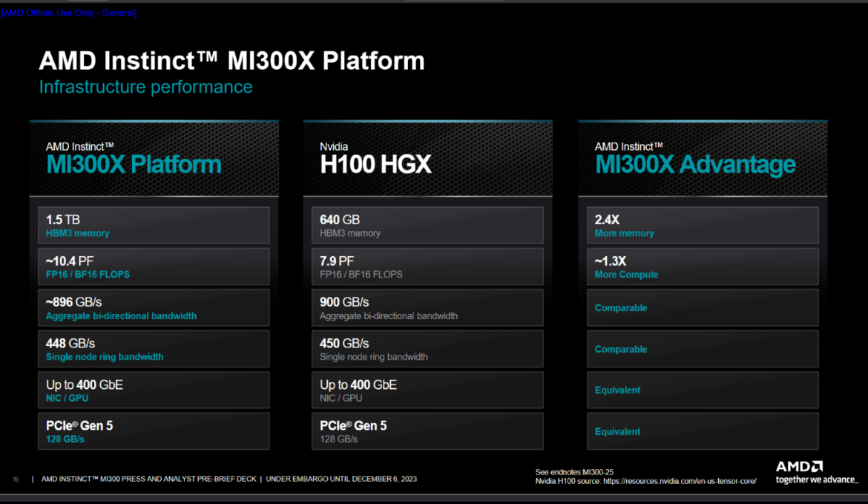Select the 'See endnotes: MI300-25' footnote
Image resolution: width=868 pixels, height=504 pixels.
(574, 472)
